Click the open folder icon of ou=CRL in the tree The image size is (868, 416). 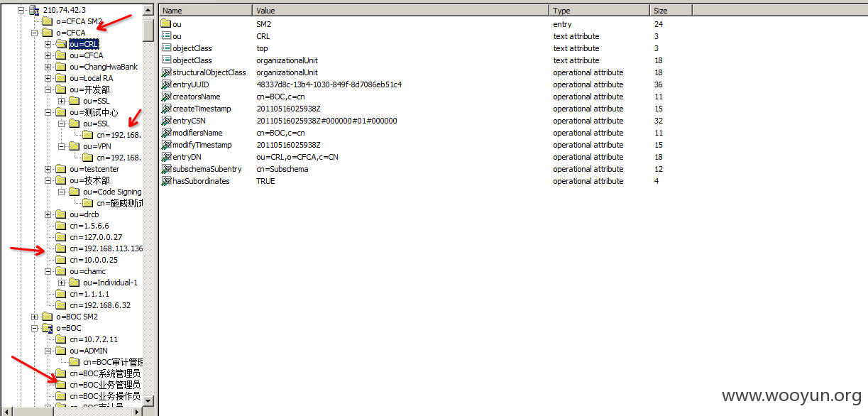point(61,44)
